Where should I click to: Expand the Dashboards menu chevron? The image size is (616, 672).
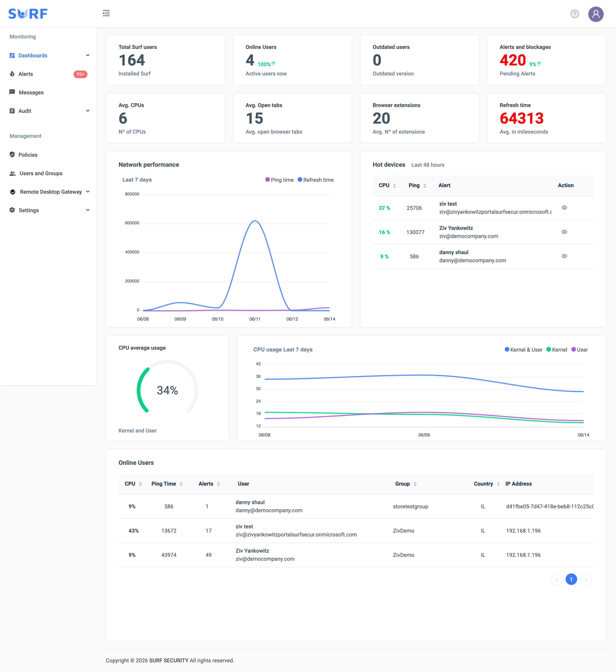tap(88, 55)
